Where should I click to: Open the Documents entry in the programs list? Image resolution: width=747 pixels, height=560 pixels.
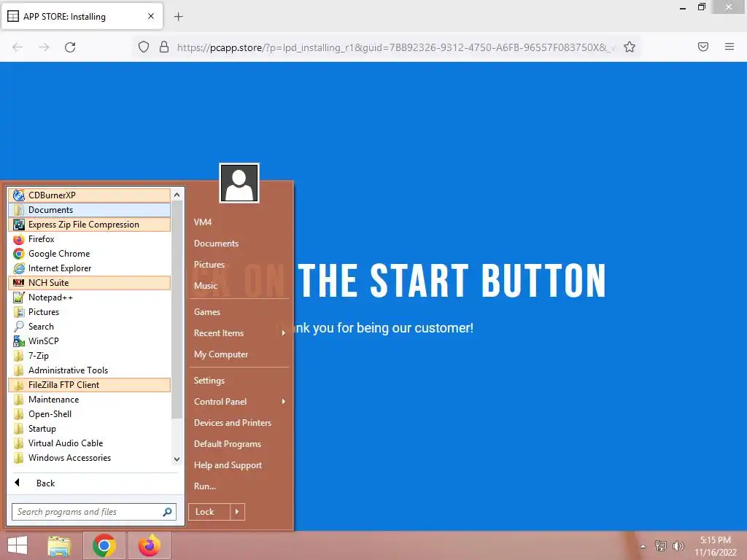tap(89, 210)
